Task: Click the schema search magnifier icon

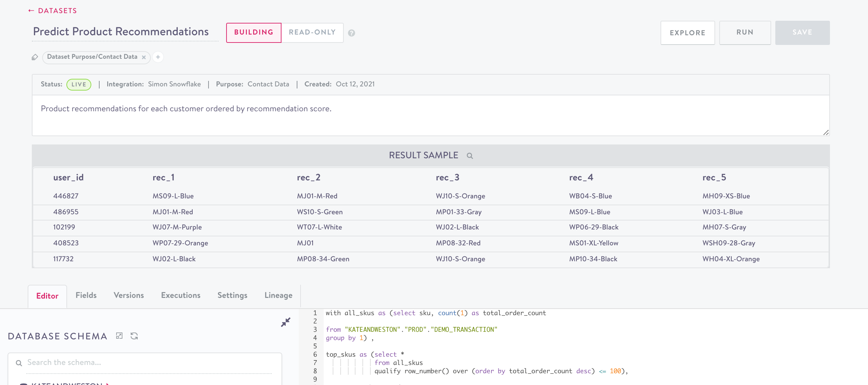Action: (x=19, y=363)
